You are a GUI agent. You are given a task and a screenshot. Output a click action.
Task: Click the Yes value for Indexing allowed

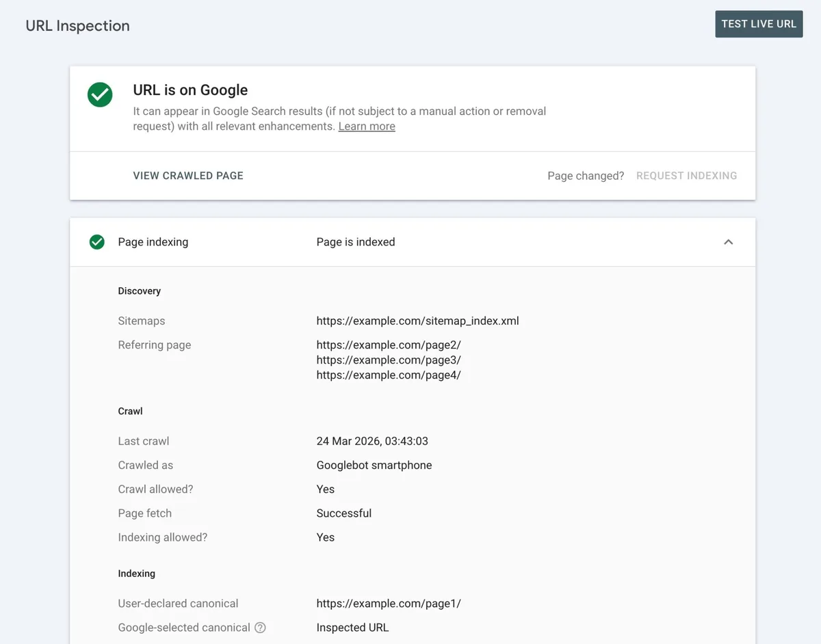tap(326, 537)
